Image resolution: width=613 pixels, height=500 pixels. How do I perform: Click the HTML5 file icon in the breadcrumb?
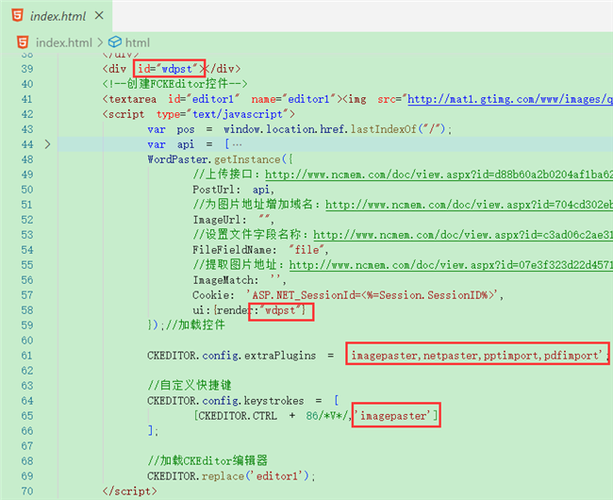coord(22,42)
